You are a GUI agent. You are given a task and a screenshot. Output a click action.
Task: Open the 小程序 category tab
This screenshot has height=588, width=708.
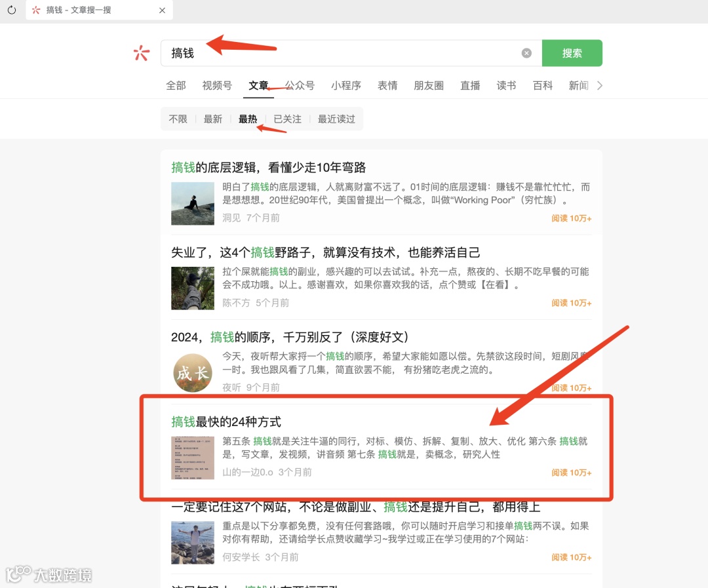(x=346, y=85)
